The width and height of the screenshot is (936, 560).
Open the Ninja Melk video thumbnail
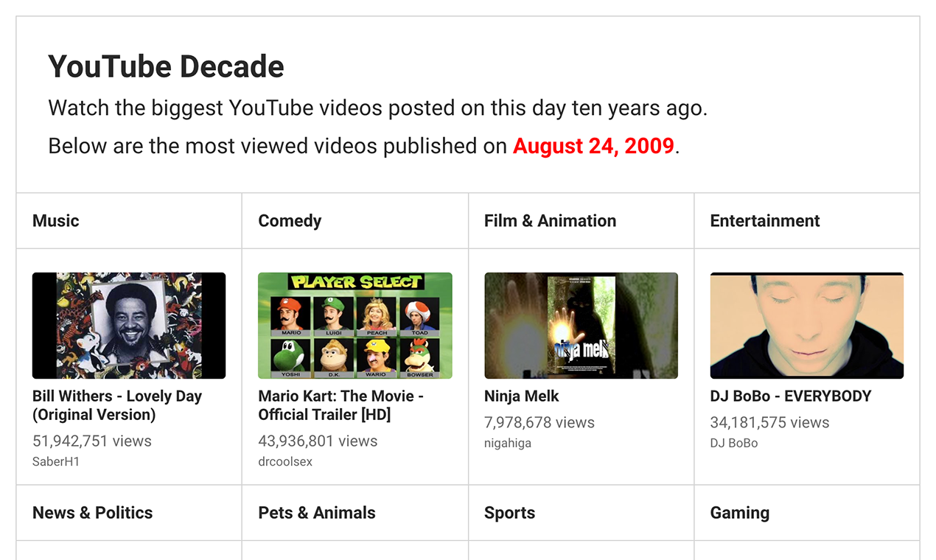tap(581, 325)
